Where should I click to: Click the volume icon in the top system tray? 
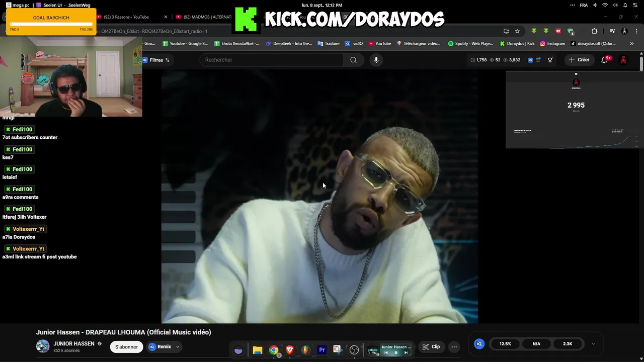pyautogui.click(x=615, y=5)
